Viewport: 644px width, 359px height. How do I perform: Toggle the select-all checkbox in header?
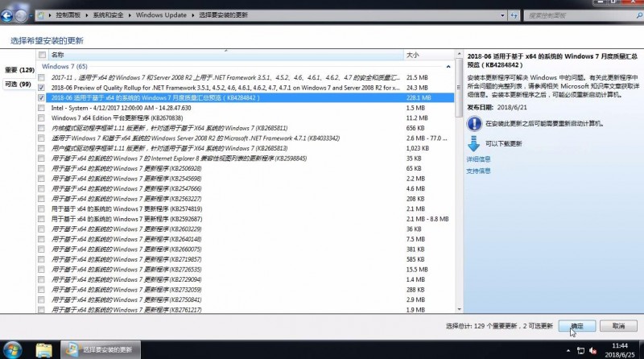click(43, 55)
